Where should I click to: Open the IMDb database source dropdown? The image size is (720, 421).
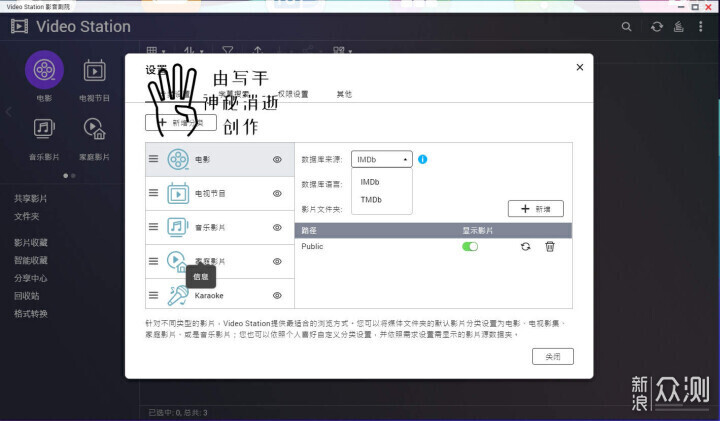pos(382,159)
